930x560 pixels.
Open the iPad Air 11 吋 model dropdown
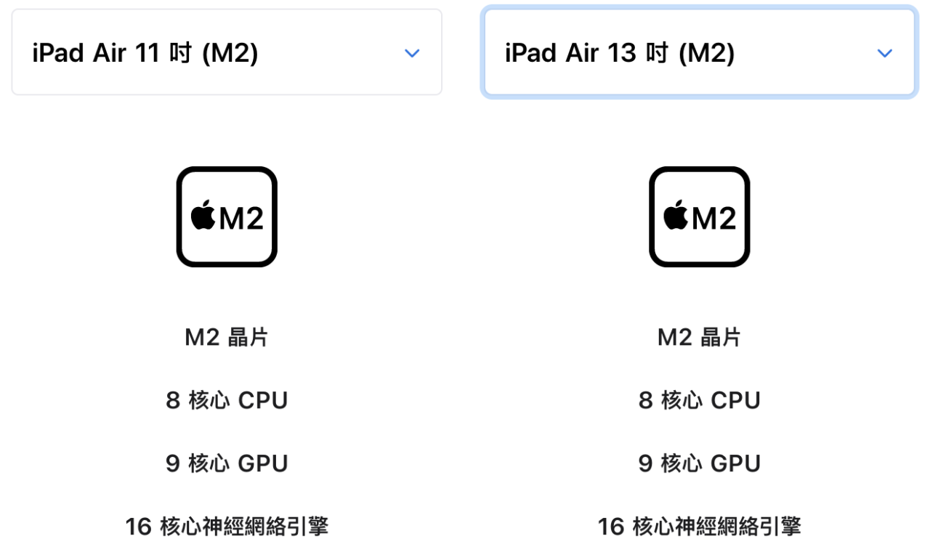click(226, 53)
